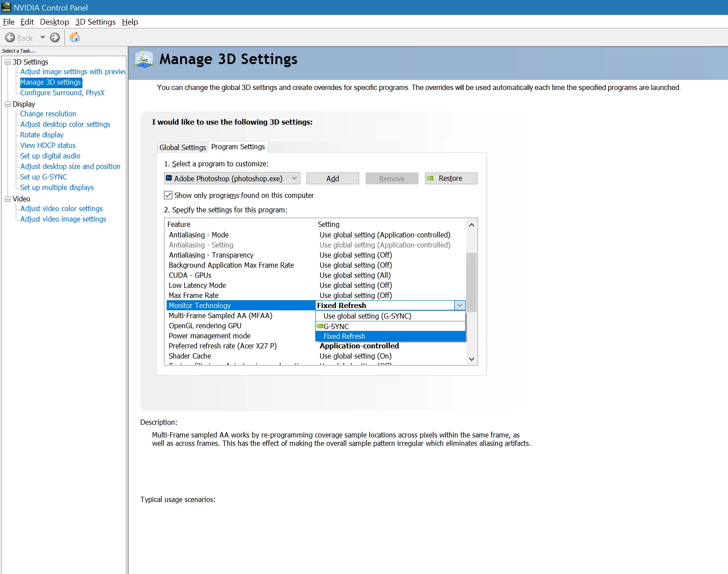Select the OpenGL rendering GPU row
The image size is (728, 574).
pos(240,326)
